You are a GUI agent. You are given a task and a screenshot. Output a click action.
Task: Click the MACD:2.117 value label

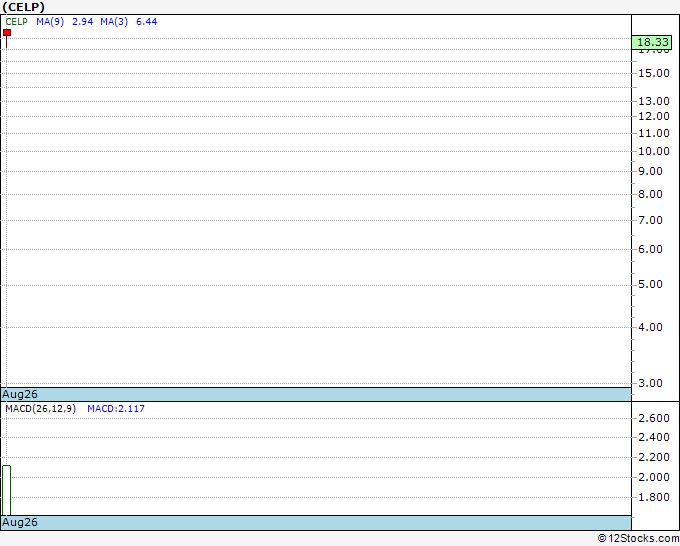[116, 409]
